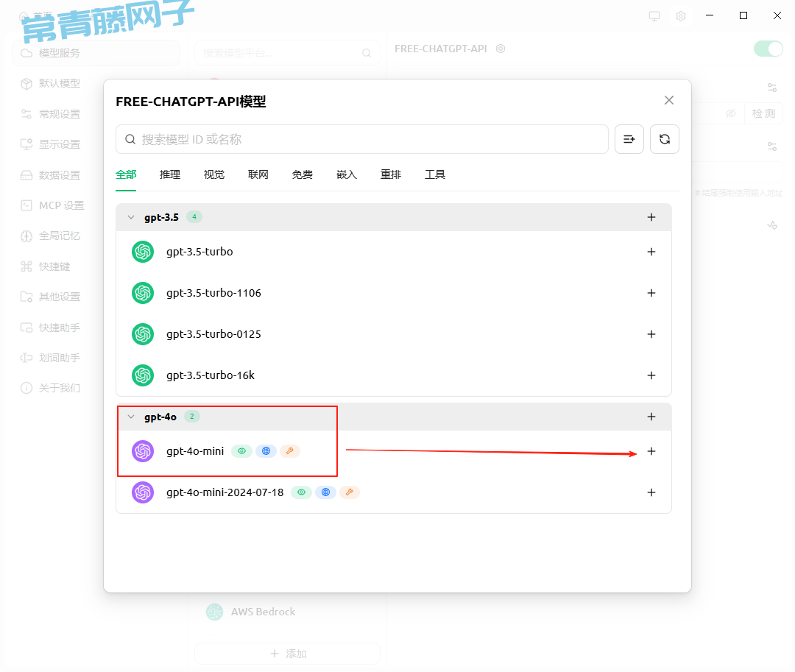
Task: Switch to the 免费 tab
Action: pos(303,175)
